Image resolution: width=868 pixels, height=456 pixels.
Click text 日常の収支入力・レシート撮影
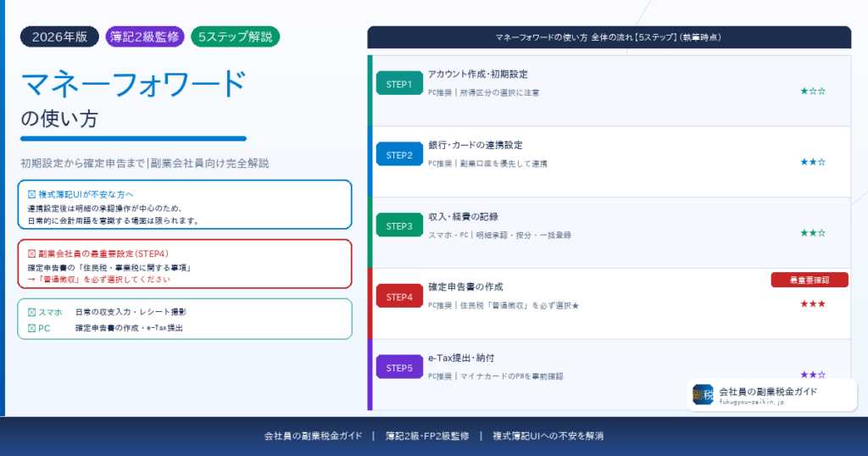click(x=131, y=312)
